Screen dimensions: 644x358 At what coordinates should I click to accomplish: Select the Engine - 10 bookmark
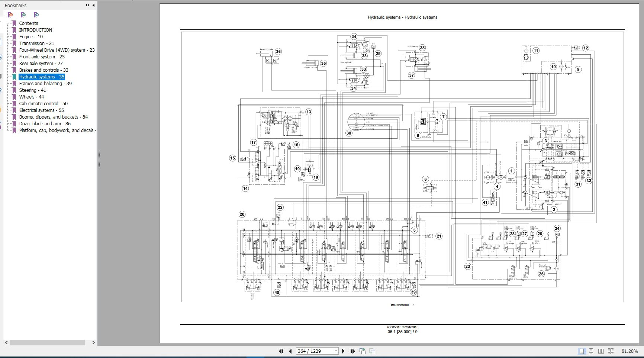click(x=31, y=36)
